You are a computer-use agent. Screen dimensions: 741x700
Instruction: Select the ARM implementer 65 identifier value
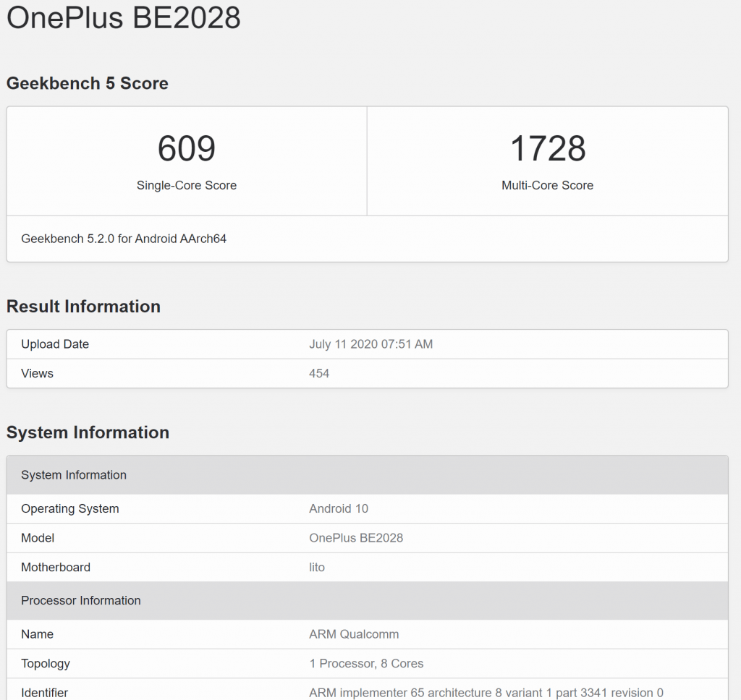tap(486, 693)
